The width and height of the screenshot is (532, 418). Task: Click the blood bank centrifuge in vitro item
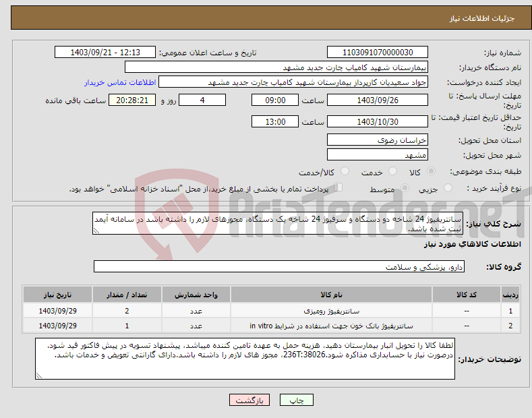pos(331,326)
